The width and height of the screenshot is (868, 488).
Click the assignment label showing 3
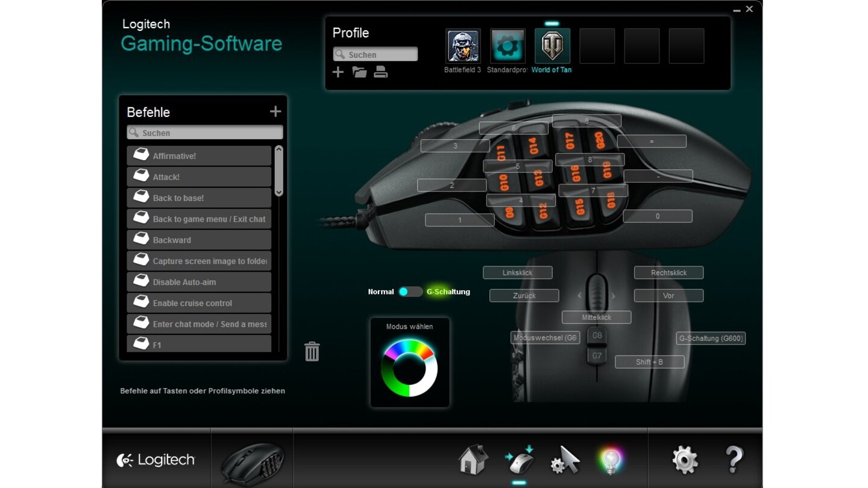pyautogui.click(x=455, y=146)
